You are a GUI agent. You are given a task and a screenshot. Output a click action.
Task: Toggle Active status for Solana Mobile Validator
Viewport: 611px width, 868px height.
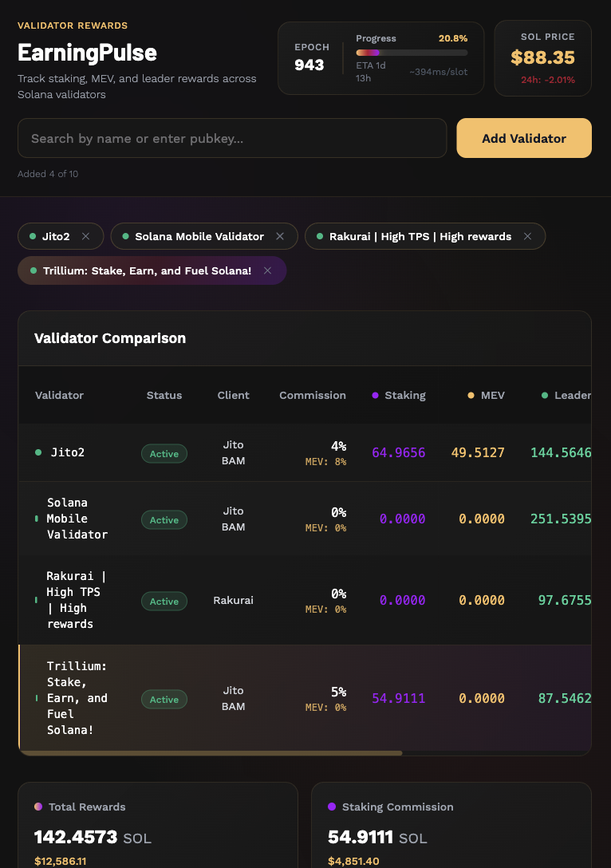coord(164,519)
